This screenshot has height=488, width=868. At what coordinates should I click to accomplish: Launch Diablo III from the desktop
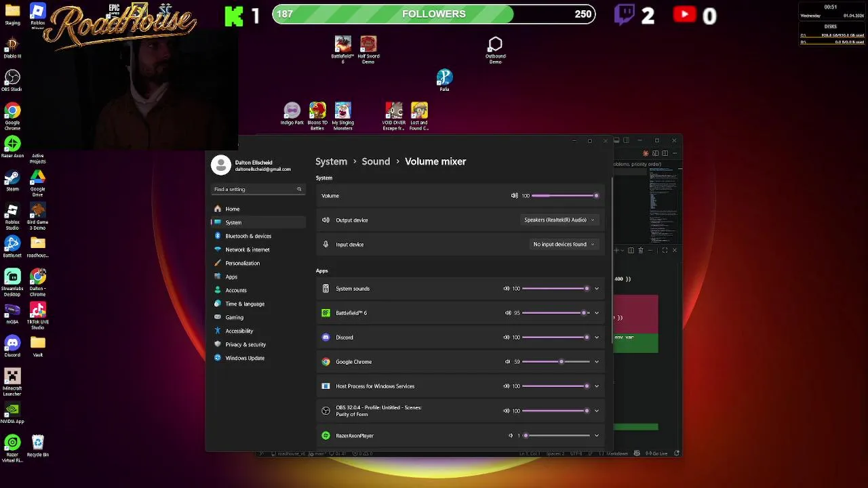[12, 47]
